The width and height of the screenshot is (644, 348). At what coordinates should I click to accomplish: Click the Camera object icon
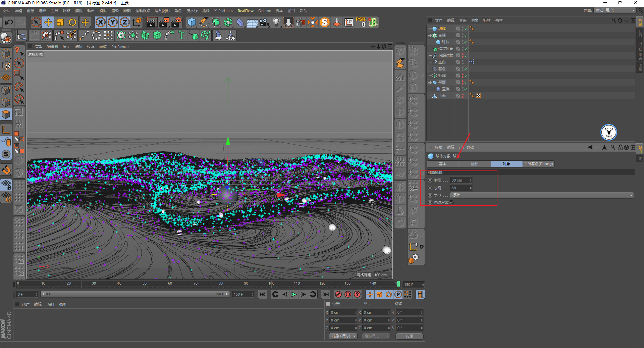264,22
